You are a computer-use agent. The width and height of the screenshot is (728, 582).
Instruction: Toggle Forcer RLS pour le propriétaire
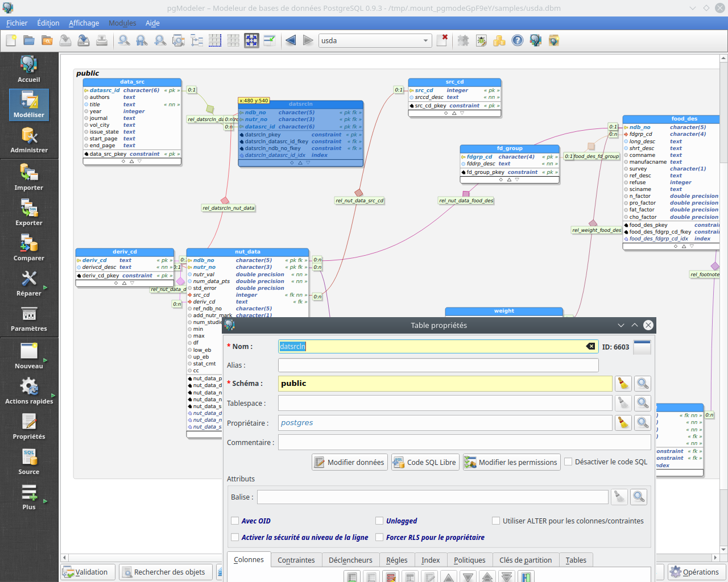pyautogui.click(x=379, y=537)
